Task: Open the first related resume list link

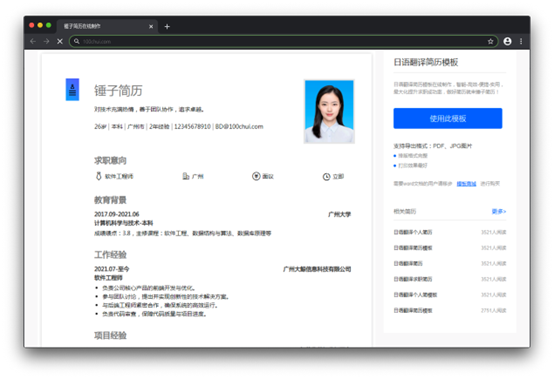Action: pyautogui.click(x=413, y=232)
